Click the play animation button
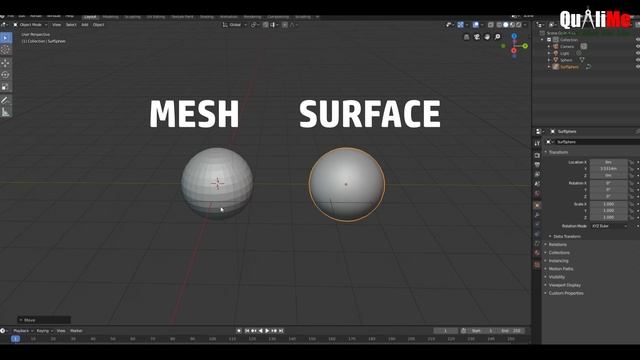This screenshot has height=360, width=640. 267,331
